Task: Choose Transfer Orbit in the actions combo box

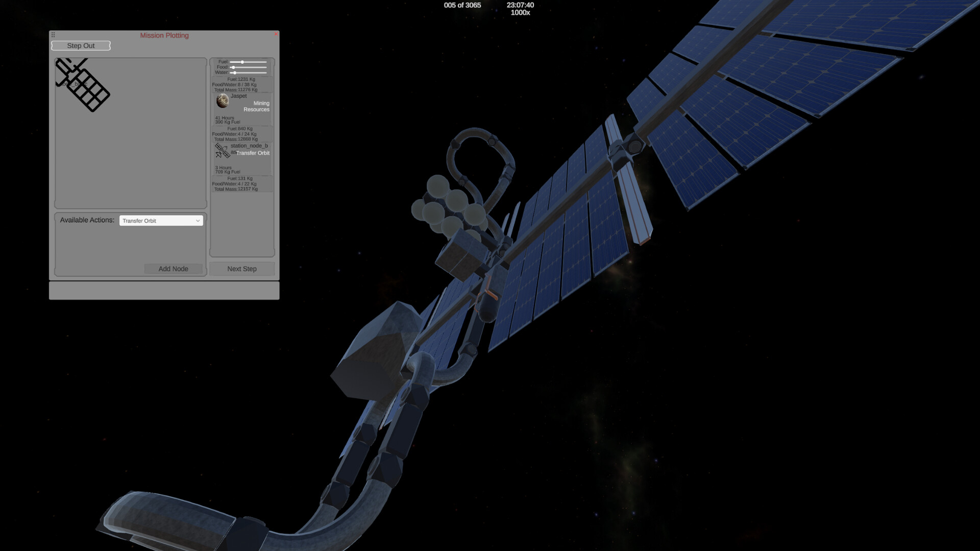Action: pyautogui.click(x=161, y=220)
